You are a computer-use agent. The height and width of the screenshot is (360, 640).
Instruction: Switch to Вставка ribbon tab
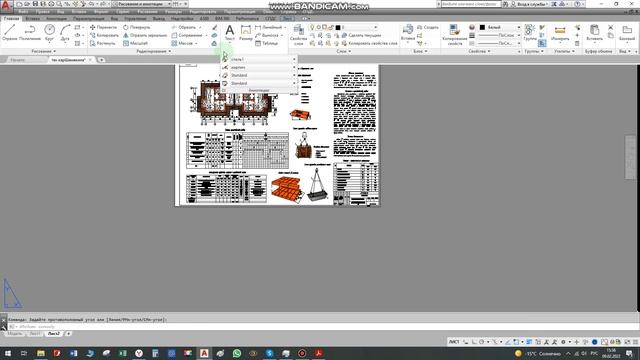(x=32, y=19)
